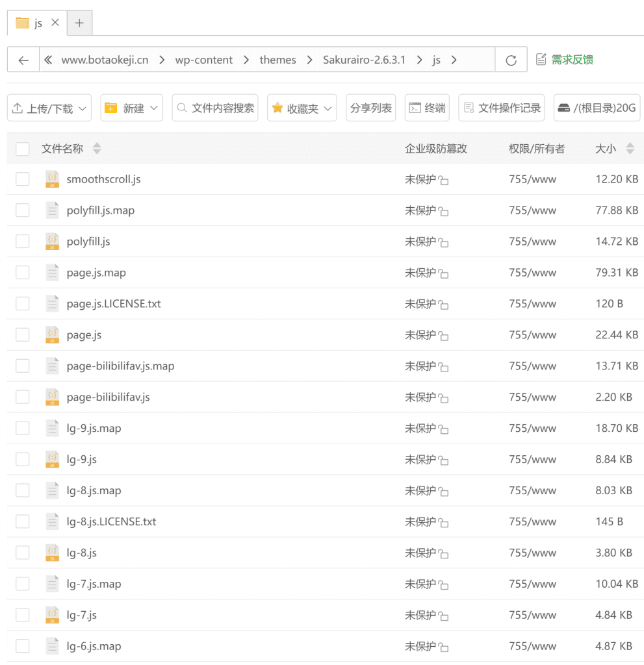Open the 新建 dropdown menu
The width and height of the screenshot is (644, 665).
(132, 108)
